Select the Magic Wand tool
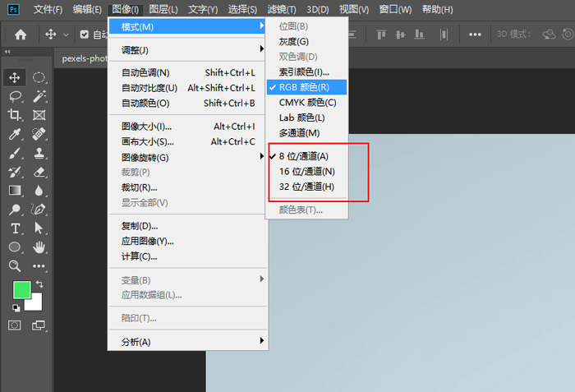575x392 pixels. coord(39,96)
